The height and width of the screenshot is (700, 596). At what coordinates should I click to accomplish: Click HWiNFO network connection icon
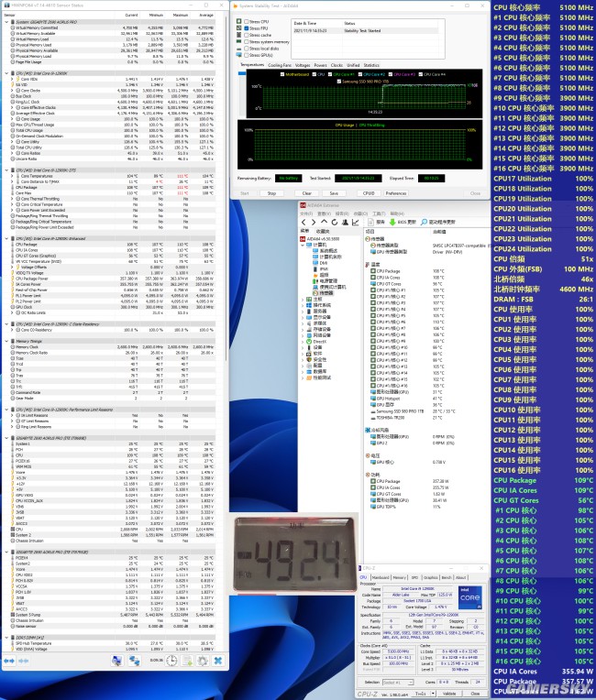coord(134,661)
